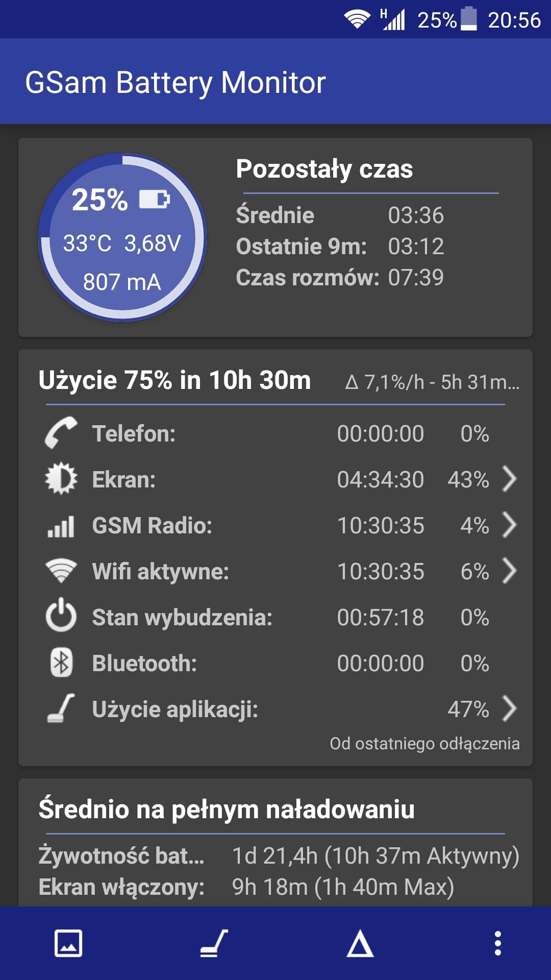Tap the power icon beside Stan wybudzenia

point(61,616)
